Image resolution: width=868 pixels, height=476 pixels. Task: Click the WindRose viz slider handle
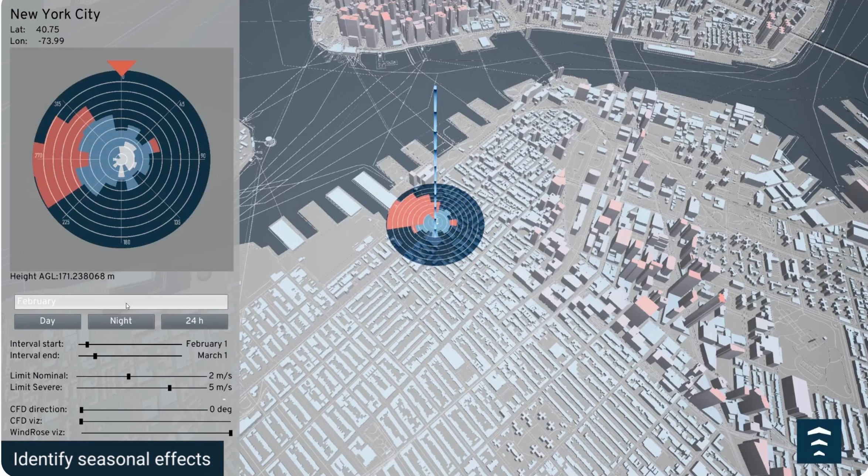pyautogui.click(x=231, y=433)
